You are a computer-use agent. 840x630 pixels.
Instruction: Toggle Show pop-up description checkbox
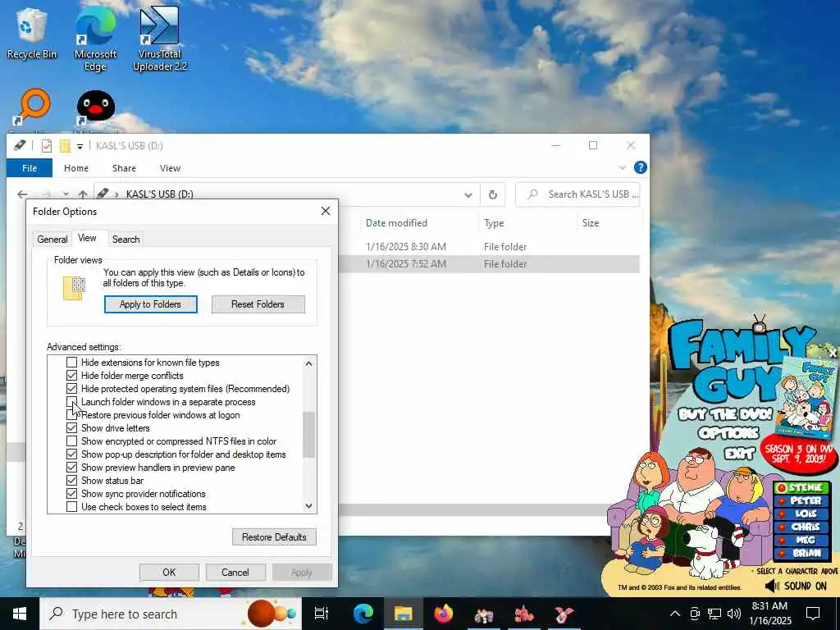coord(71,454)
